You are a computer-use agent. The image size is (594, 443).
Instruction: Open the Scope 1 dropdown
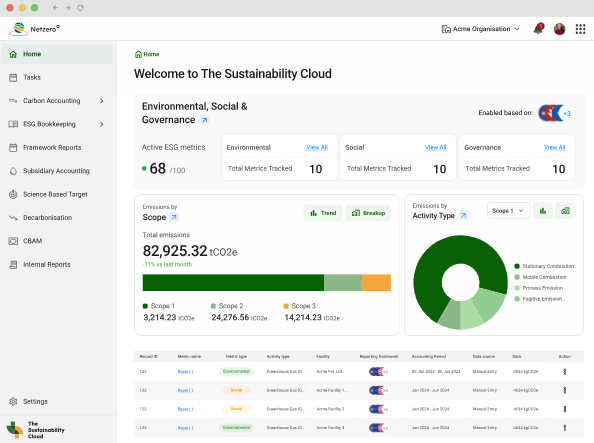pyautogui.click(x=508, y=211)
